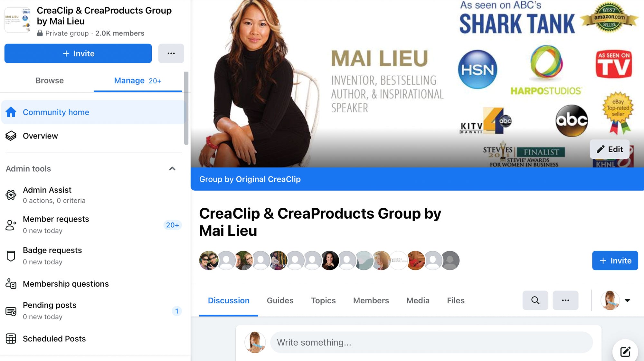Open the Overview layers icon
The image size is (644, 361).
(11, 136)
